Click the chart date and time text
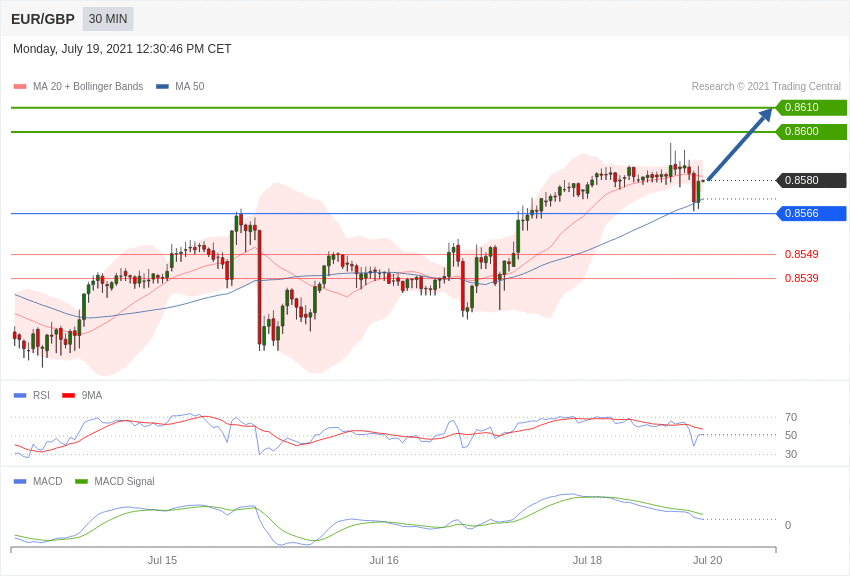Screen dimensions: 850x576 (x=122, y=49)
